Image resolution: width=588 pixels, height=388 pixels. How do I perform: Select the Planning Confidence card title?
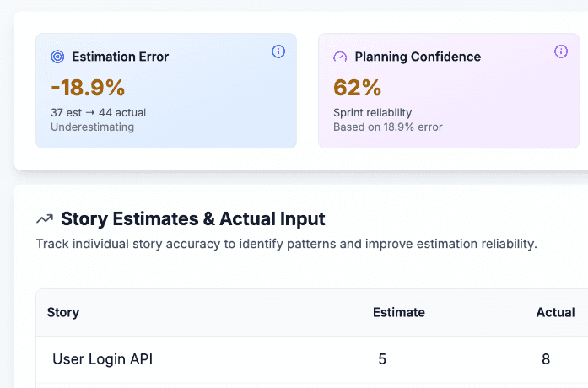418,57
